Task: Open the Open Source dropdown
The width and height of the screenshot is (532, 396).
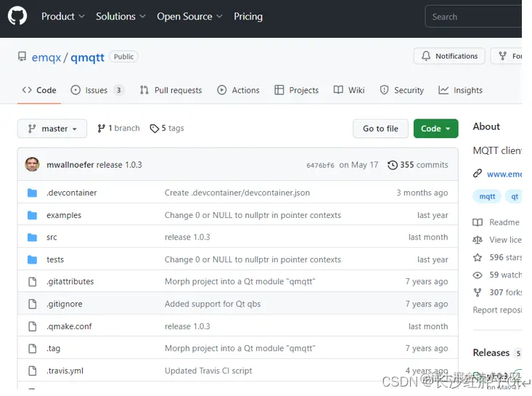Action: [189, 16]
